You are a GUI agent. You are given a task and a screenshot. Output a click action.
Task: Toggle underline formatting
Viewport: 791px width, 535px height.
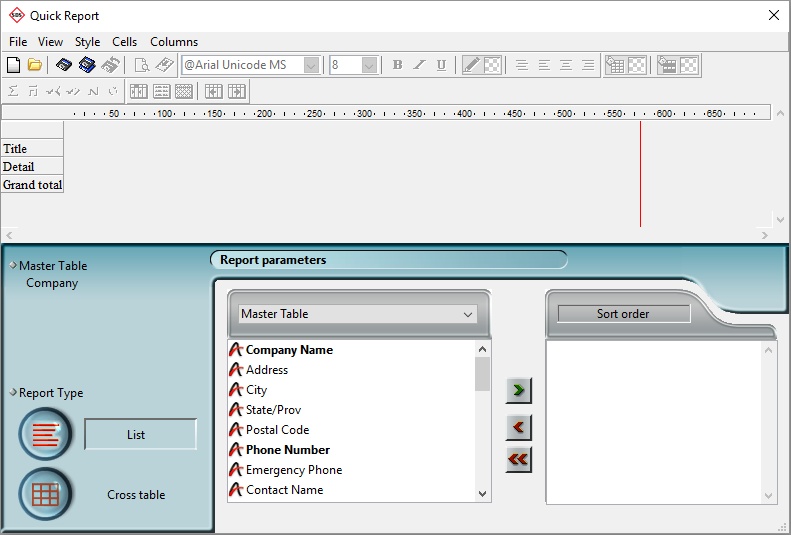tap(441, 65)
